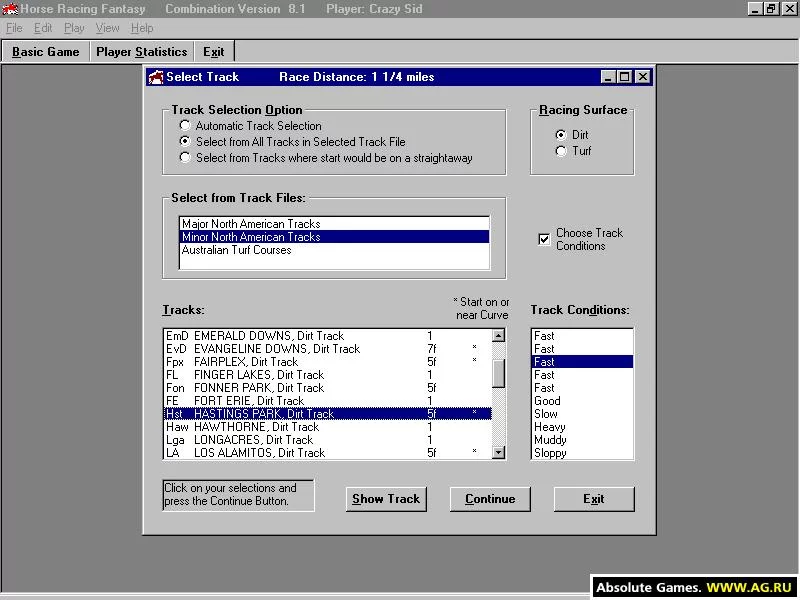The image size is (800, 600).
Task: Click the Continue button
Action: (x=490, y=499)
